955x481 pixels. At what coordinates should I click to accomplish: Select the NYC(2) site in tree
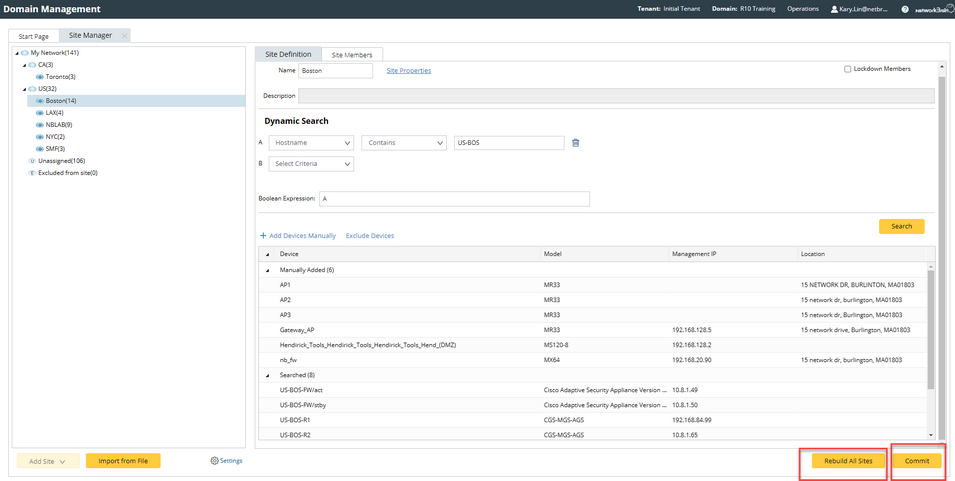55,137
